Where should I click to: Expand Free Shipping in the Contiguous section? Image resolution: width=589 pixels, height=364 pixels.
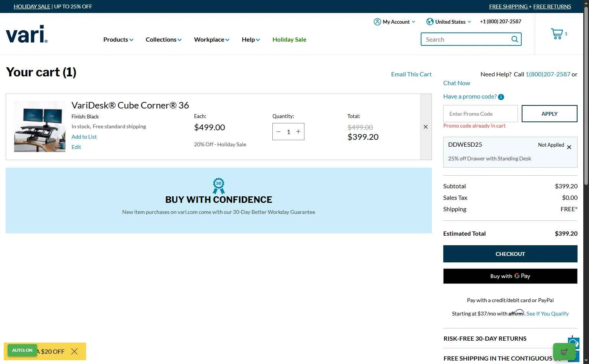point(510,358)
